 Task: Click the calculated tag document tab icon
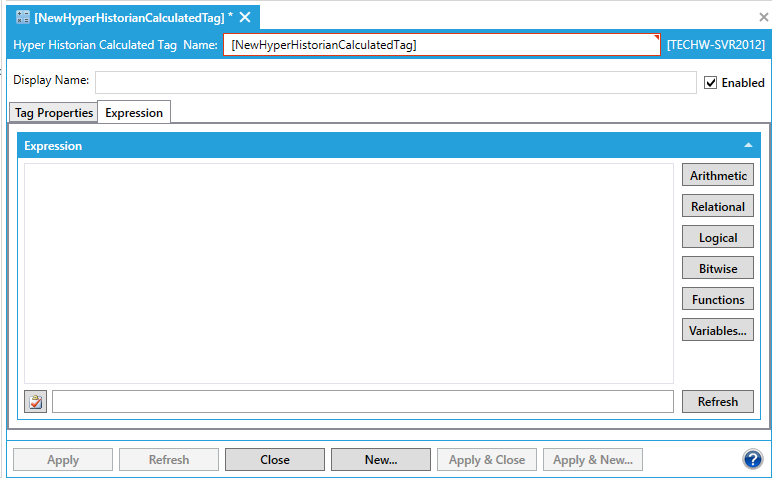[23, 17]
